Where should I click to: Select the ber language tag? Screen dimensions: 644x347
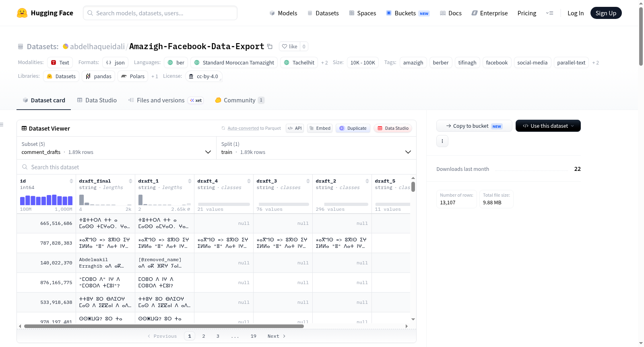[x=176, y=62]
